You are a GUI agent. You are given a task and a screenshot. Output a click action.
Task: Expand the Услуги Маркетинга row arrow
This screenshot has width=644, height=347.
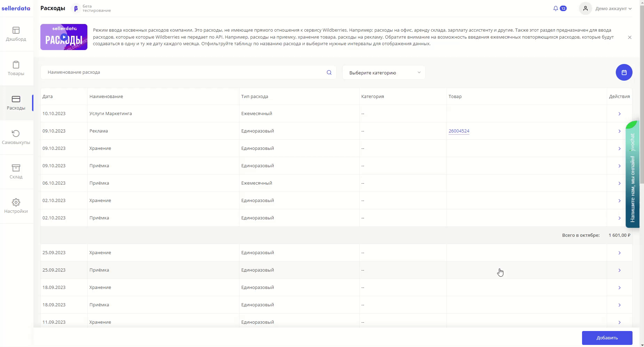pyautogui.click(x=619, y=114)
